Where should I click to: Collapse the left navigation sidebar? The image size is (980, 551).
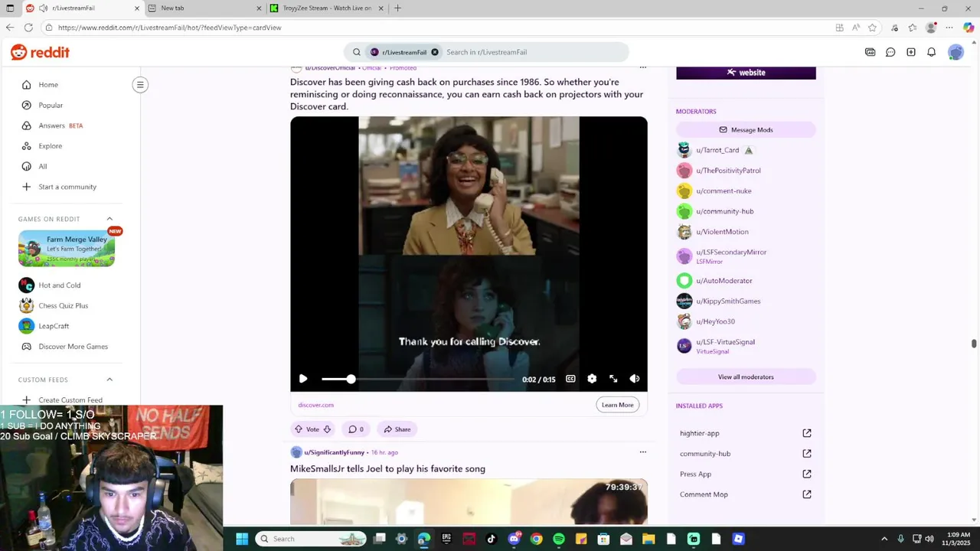(x=140, y=85)
